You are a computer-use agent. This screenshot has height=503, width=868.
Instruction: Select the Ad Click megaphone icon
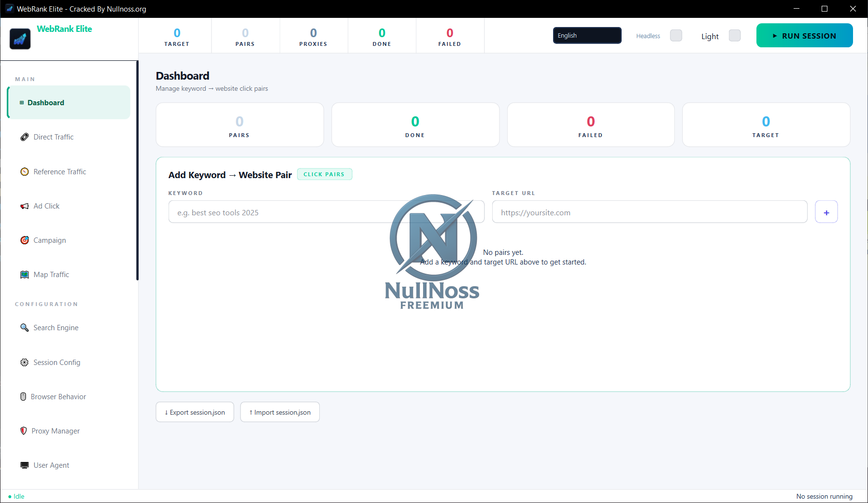point(25,206)
